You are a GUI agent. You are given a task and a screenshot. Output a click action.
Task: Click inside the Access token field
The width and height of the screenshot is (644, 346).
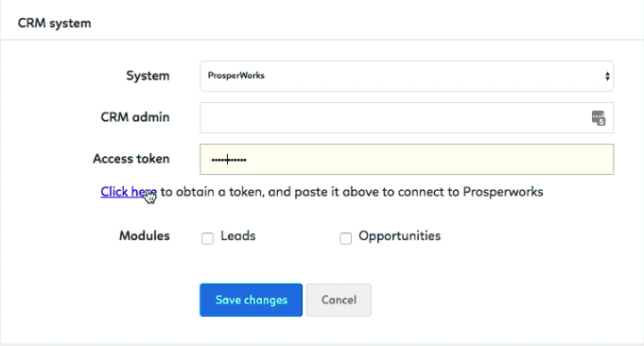click(x=407, y=159)
